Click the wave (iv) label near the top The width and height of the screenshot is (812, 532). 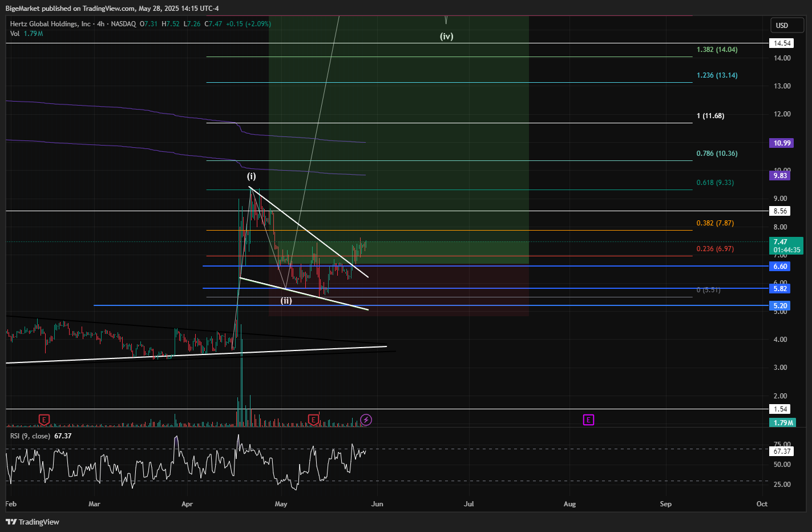(x=446, y=37)
